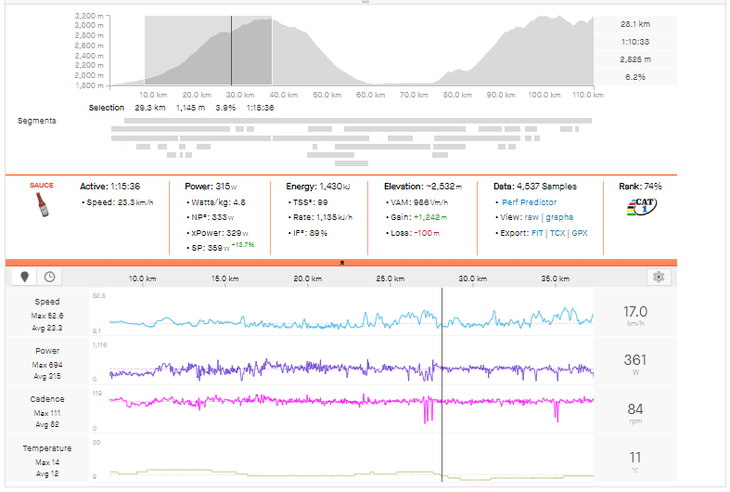
Task: Click the resize handle at page top
Action: coord(364,2)
